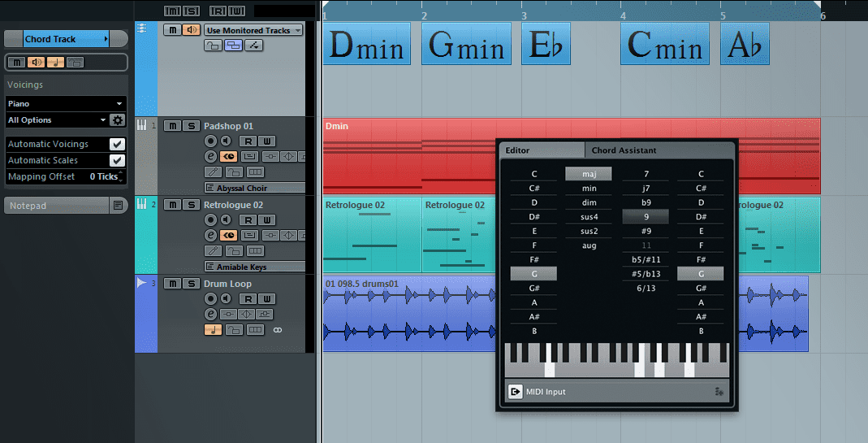Lock chord track in track list
This screenshot has height=443, width=868.
point(213,46)
